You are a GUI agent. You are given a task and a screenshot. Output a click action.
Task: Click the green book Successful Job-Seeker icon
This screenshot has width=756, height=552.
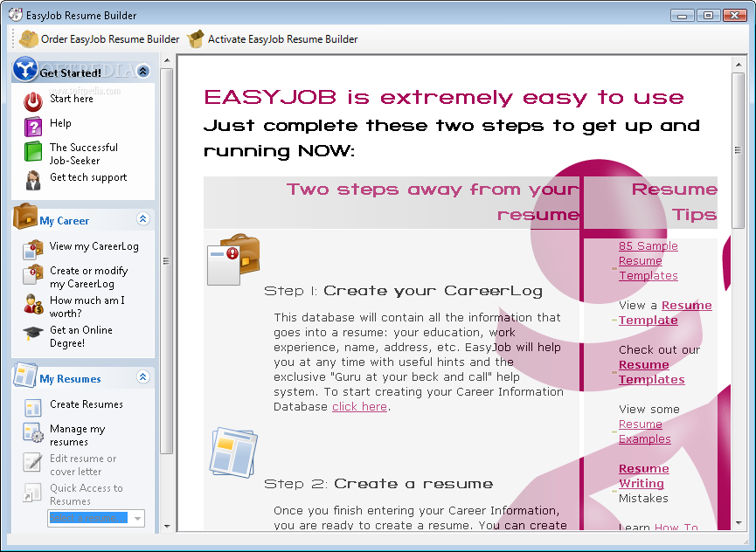(33, 152)
